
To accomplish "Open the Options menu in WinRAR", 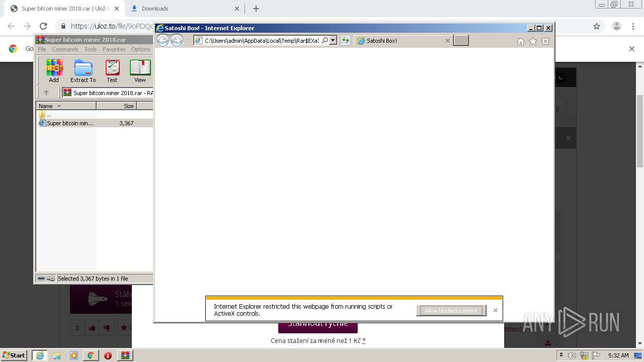I will pyautogui.click(x=141, y=49).
